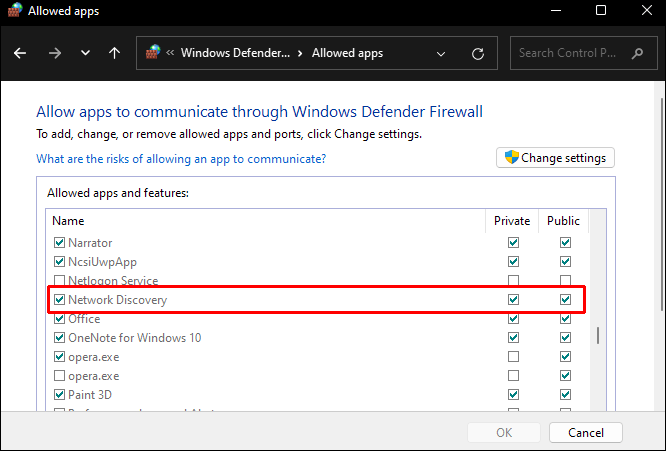This screenshot has width=666, height=451.
Task: Enable Netlogon Service checkbox
Action: (59, 281)
